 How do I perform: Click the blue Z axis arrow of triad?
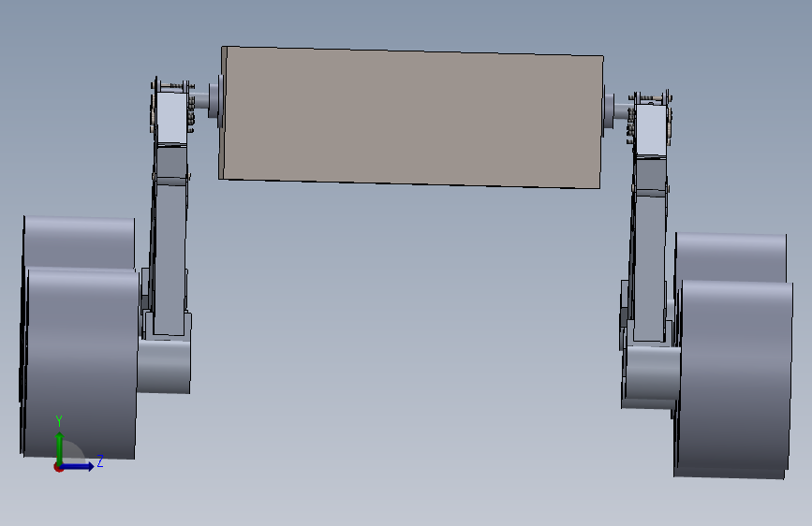[78, 466]
